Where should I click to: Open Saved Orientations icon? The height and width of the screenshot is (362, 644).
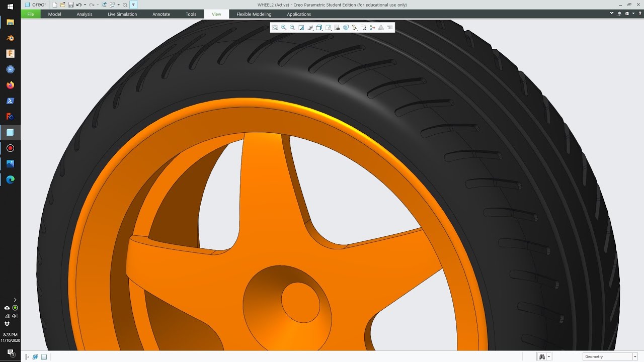coord(328,28)
